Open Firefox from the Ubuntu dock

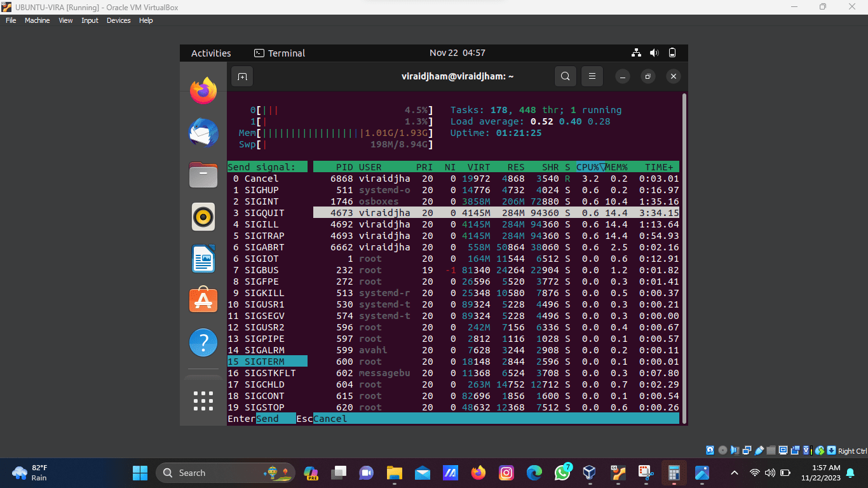pyautogui.click(x=203, y=90)
